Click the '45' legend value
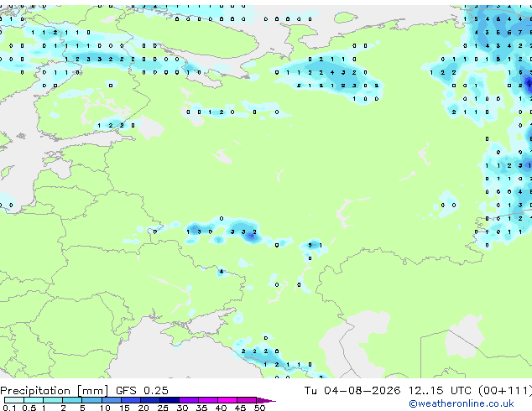The width and height of the screenshot is (532, 411). pyautogui.click(x=240, y=408)
